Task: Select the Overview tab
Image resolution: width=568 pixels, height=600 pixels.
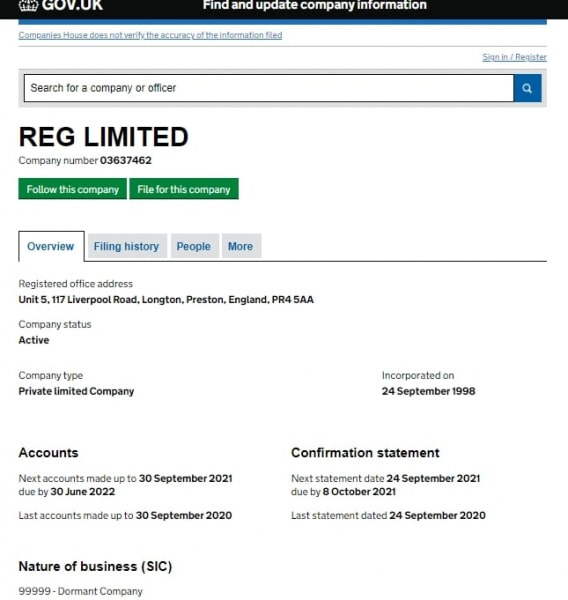Action: coord(51,246)
